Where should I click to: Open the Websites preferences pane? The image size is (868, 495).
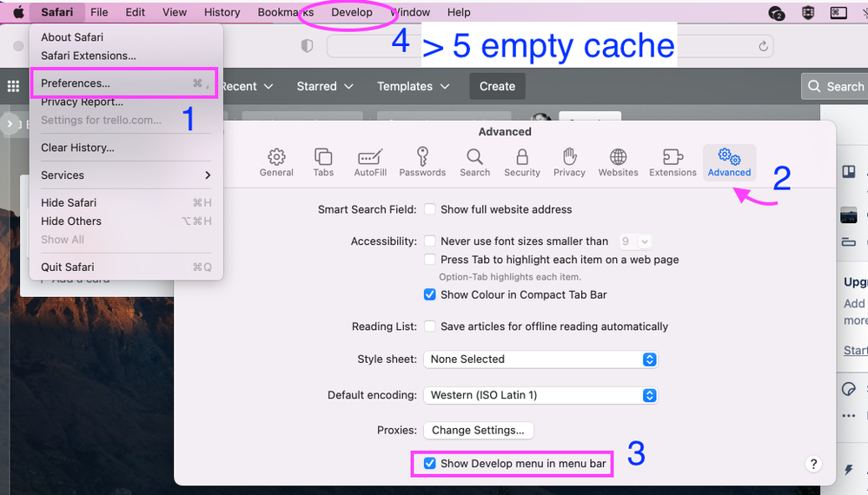click(618, 162)
